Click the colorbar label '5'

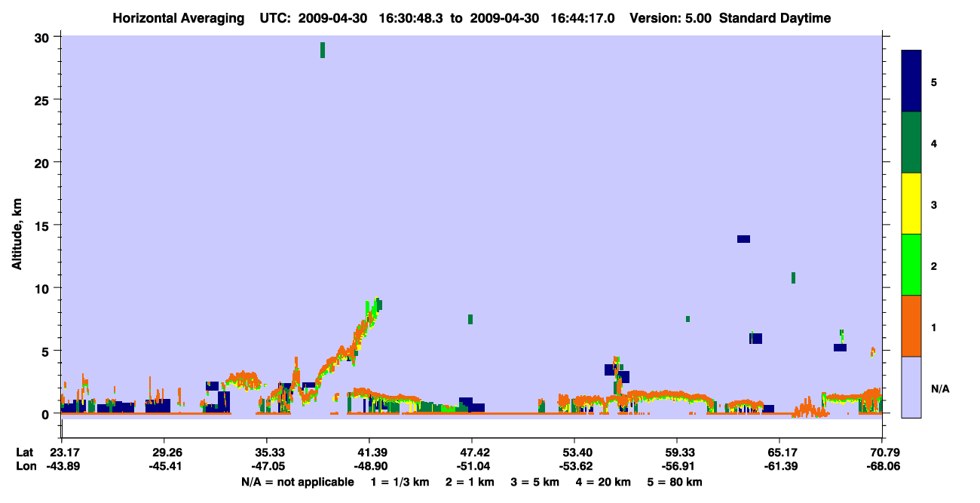click(x=933, y=81)
